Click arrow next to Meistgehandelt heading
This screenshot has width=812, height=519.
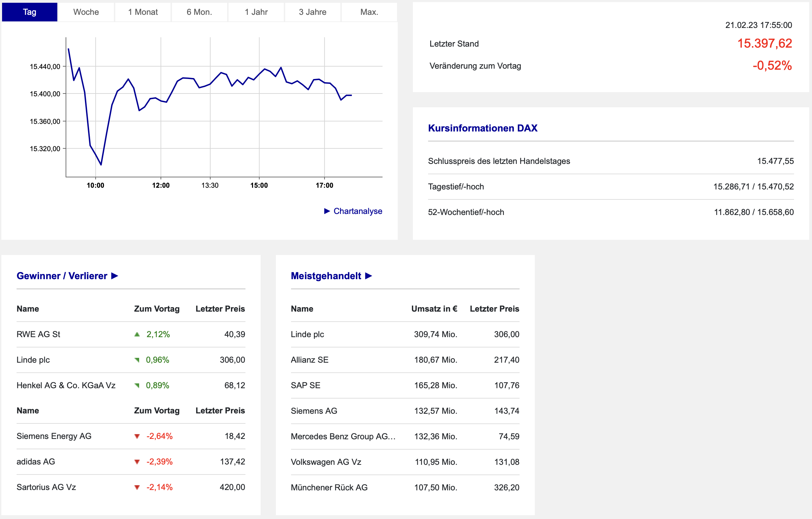tap(368, 276)
